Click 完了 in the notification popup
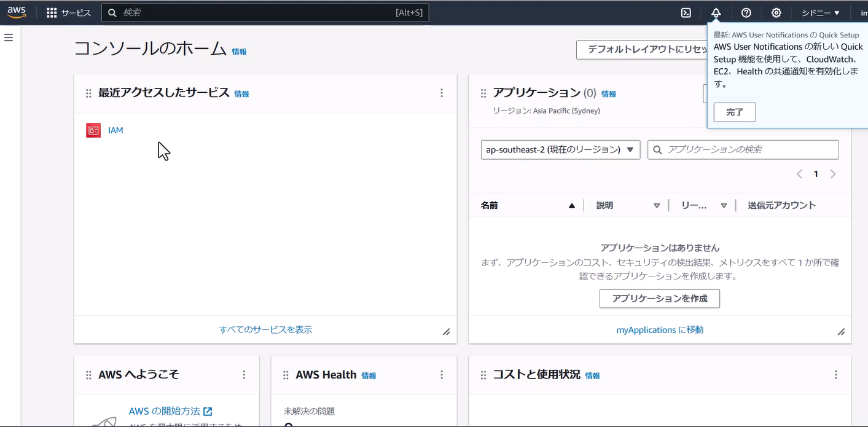This screenshot has width=868, height=427. click(x=735, y=112)
